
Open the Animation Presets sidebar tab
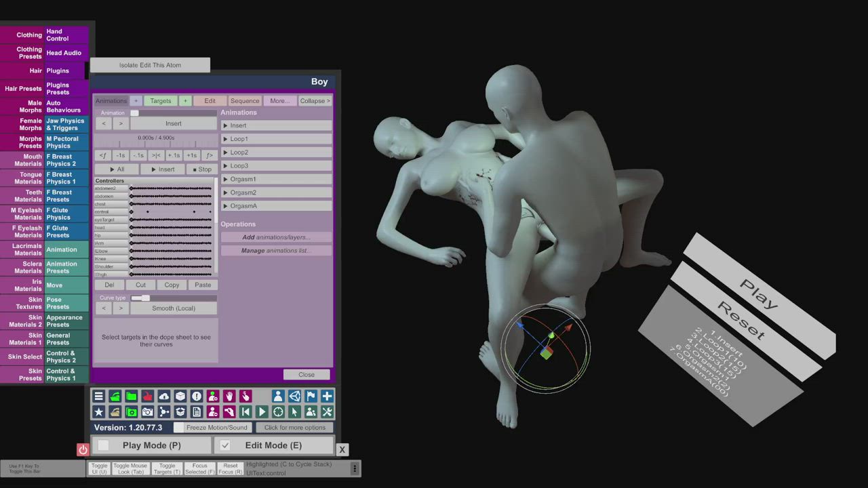coord(66,267)
